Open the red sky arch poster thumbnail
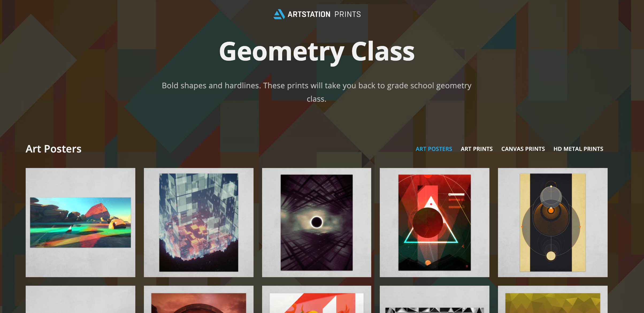This screenshot has height=313, width=644. pyautogui.click(x=199, y=299)
